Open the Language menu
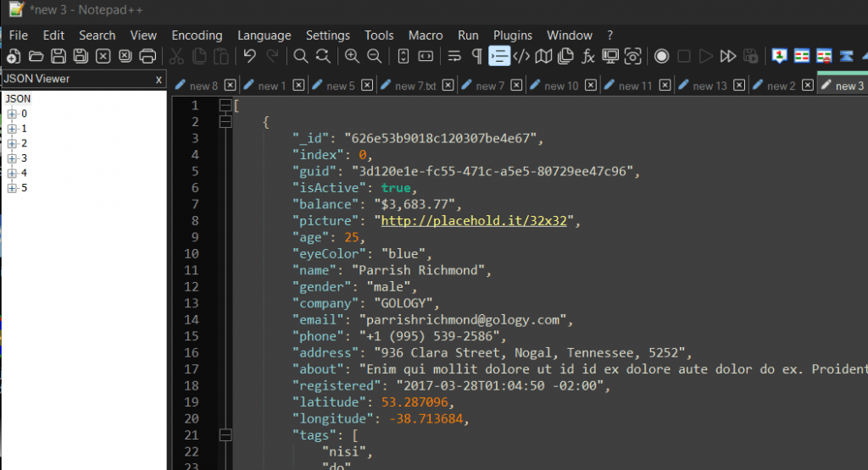The image size is (868, 470). tap(264, 36)
